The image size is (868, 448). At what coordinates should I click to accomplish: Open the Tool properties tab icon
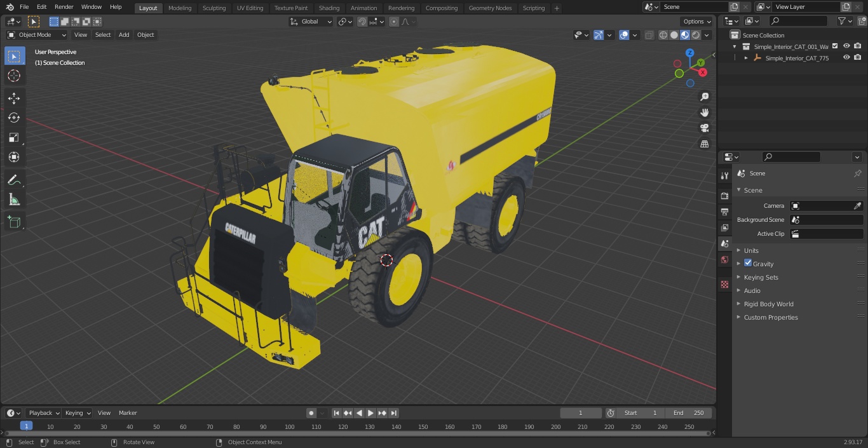[x=724, y=176]
